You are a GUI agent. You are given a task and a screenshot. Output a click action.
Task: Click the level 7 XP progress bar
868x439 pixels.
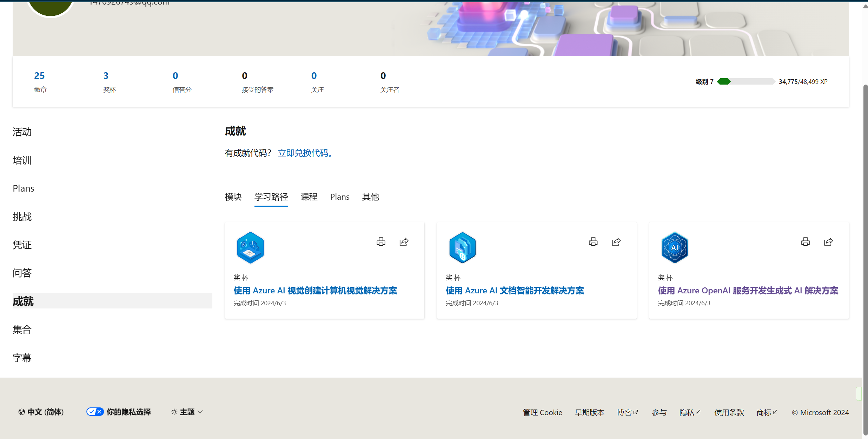coord(746,81)
